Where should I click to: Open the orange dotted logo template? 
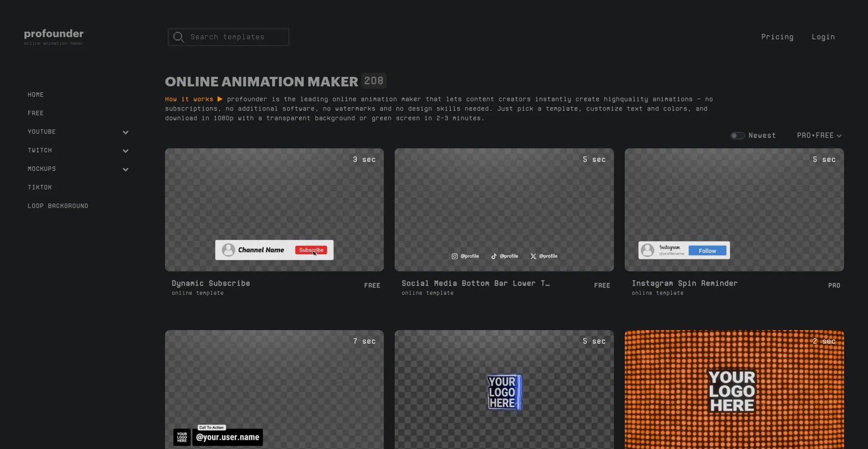click(x=734, y=389)
